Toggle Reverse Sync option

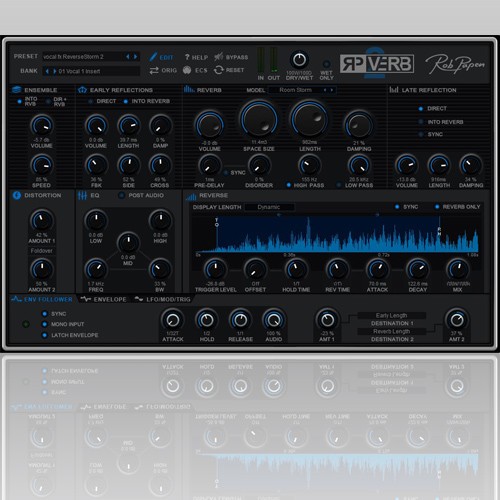coord(397,207)
